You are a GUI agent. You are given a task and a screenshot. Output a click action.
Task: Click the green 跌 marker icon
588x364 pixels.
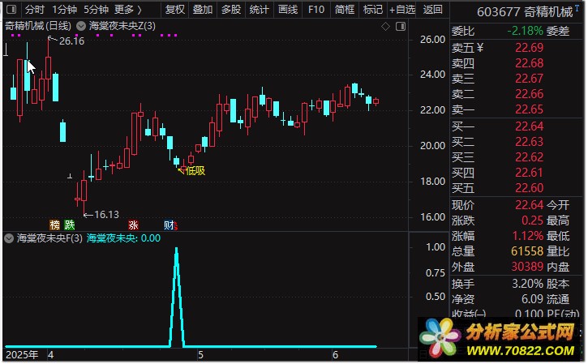[70, 225]
